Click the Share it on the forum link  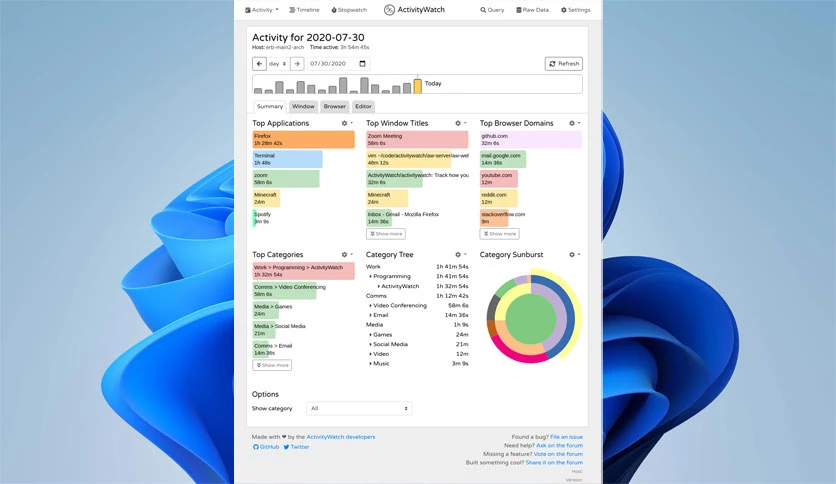point(554,462)
